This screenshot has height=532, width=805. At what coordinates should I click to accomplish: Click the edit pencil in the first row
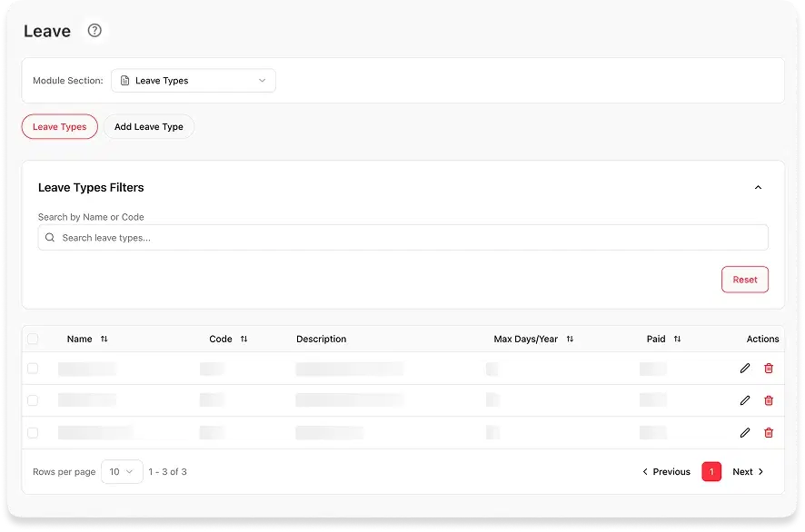[x=745, y=368]
